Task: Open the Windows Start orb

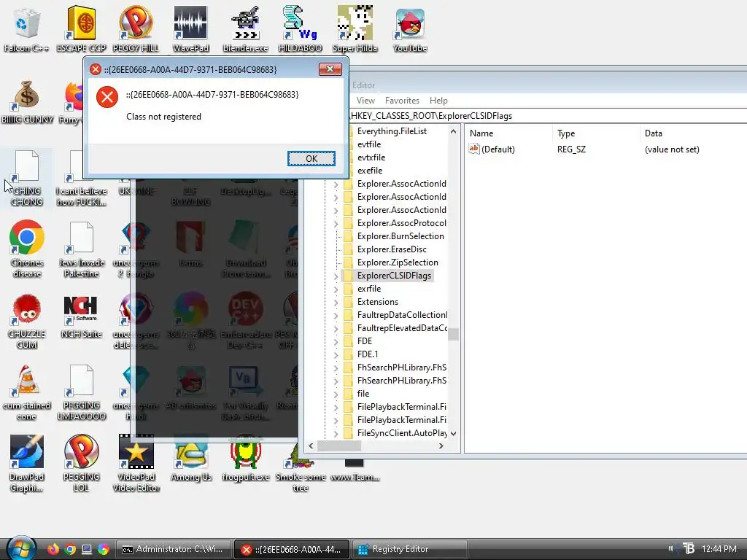Action: click(x=21, y=548)
